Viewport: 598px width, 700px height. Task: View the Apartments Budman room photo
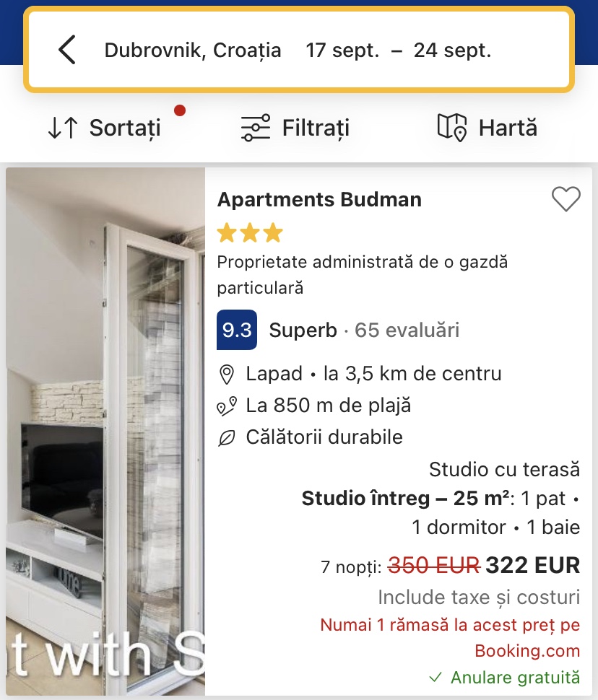click(105, 432)
